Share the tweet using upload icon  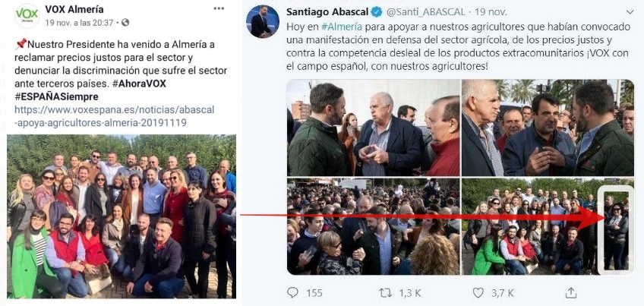(x=571, y=292)
